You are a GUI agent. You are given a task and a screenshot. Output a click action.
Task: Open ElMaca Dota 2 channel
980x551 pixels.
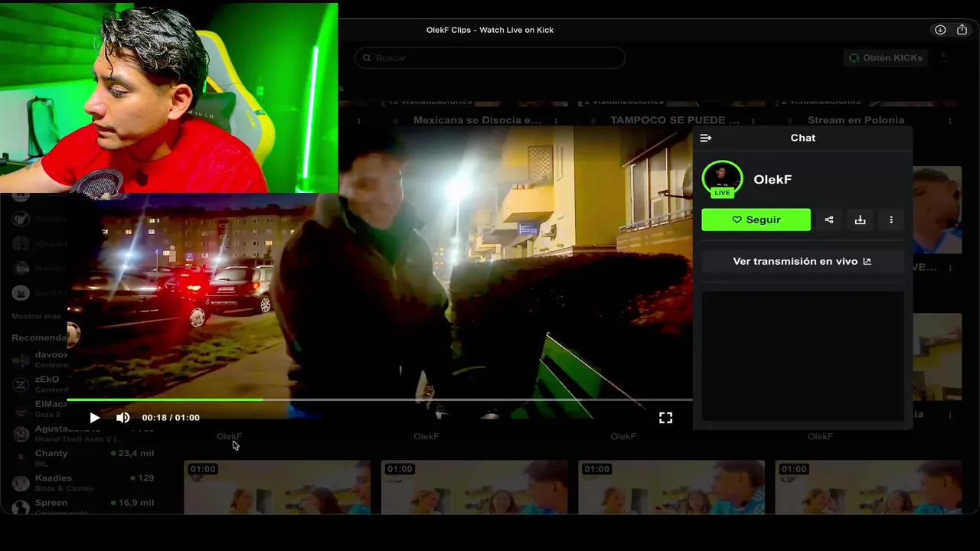pos(40,409)
